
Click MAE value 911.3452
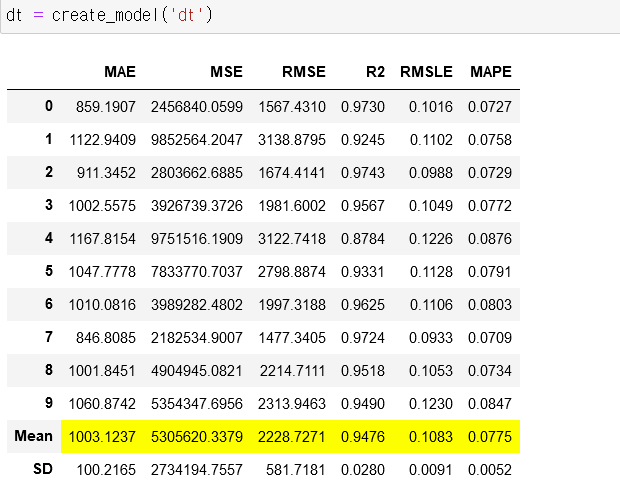106,173
